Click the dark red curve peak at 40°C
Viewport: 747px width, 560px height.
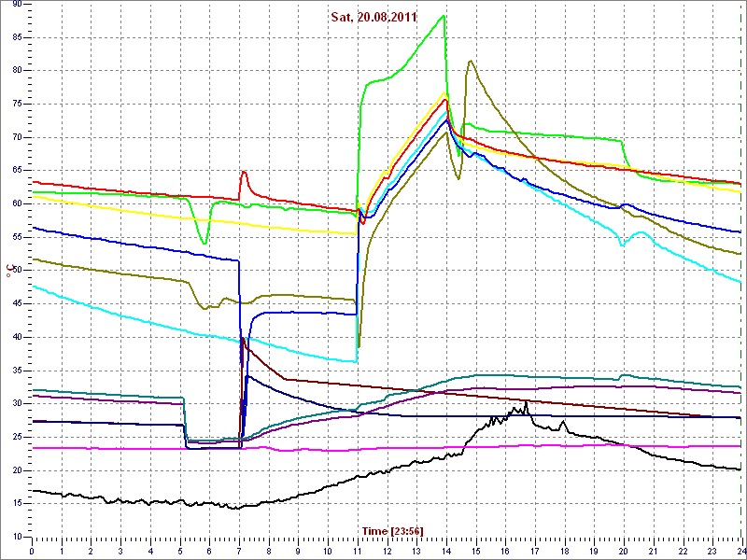coord(243,338)
